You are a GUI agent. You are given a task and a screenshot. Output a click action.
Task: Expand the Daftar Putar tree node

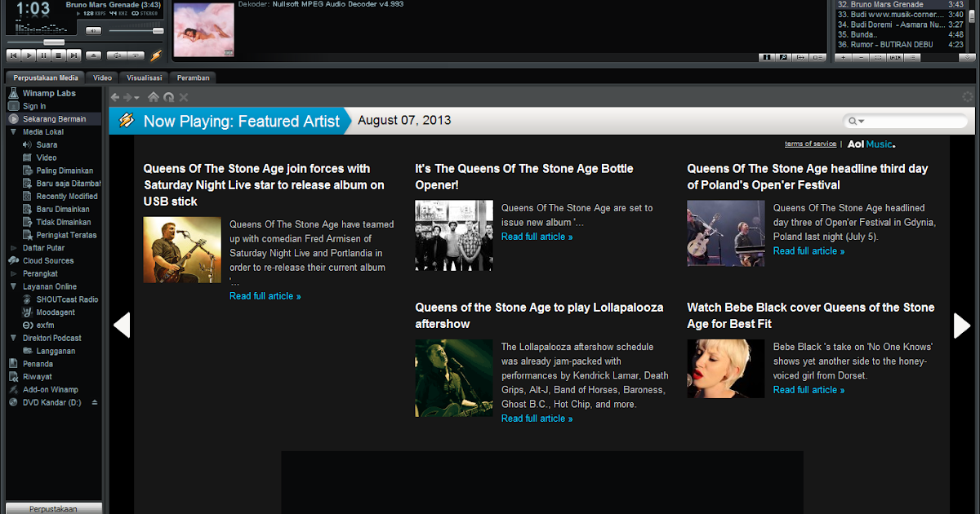click(14, 247)
